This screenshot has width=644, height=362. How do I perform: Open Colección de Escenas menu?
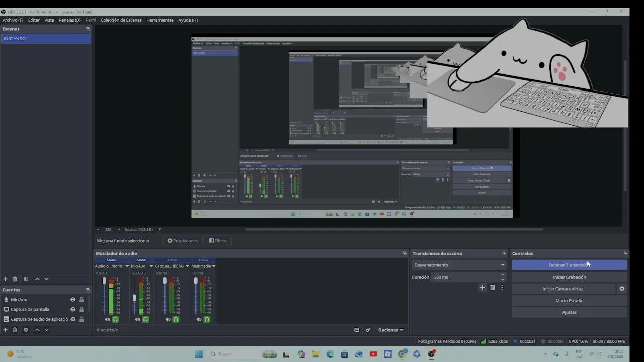[121, 20]
